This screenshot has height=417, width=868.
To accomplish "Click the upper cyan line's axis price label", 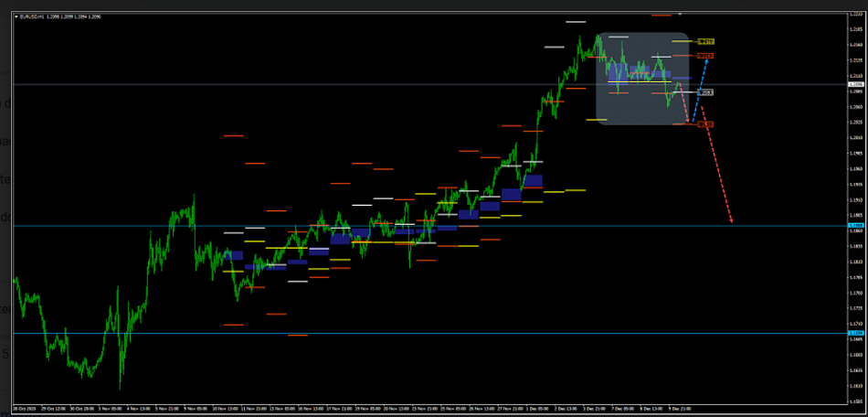I will (x=855, y=225).
